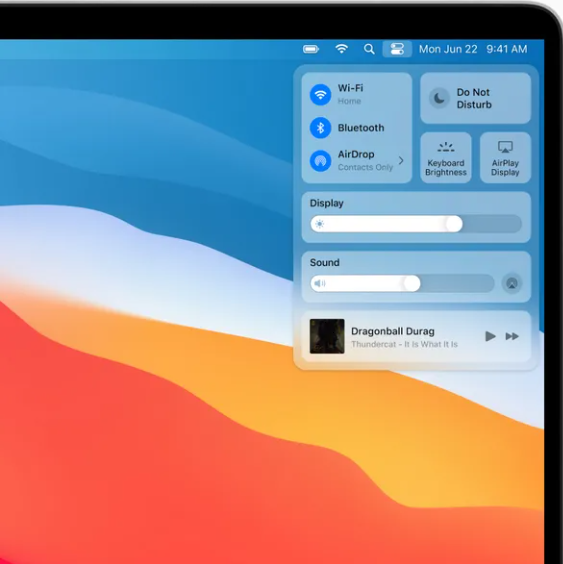The height and width of the screenshot is (564, 563).
Task: Click the AirDrop label
Action: (x=356, y=154)
